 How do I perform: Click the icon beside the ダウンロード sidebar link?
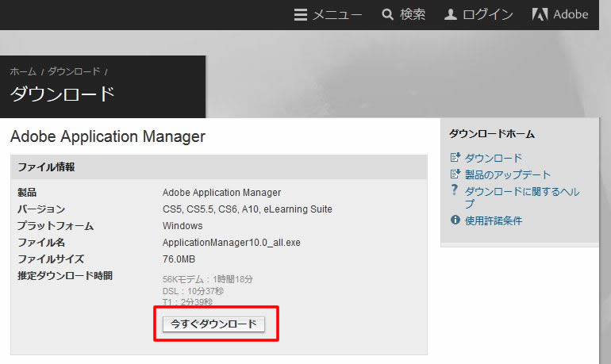[x=455, y=157]
